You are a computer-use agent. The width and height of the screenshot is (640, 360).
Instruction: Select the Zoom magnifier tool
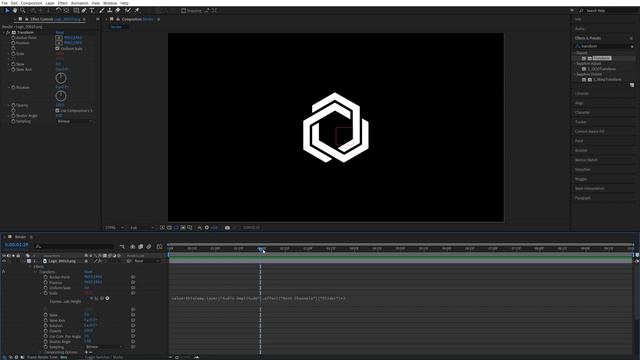(23, 11)
